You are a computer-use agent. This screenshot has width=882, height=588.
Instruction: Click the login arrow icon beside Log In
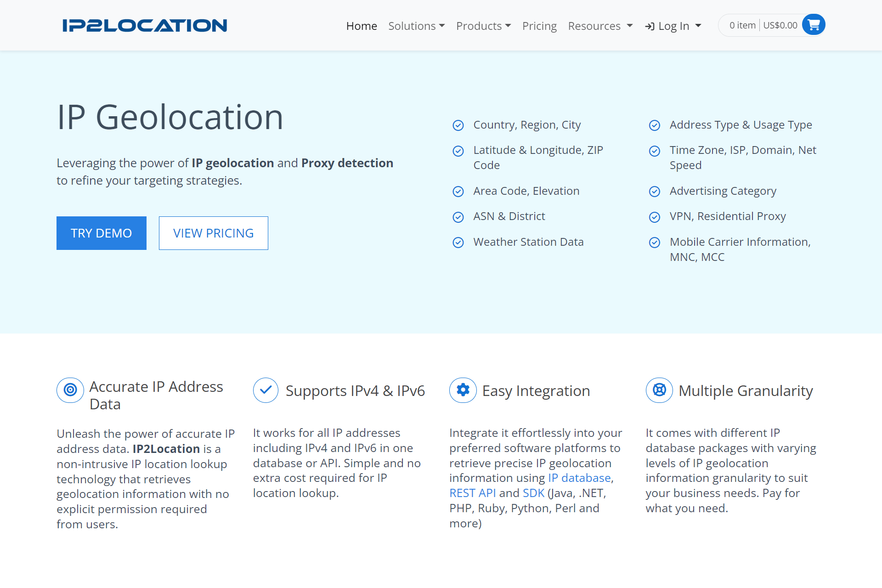[650, 26]
